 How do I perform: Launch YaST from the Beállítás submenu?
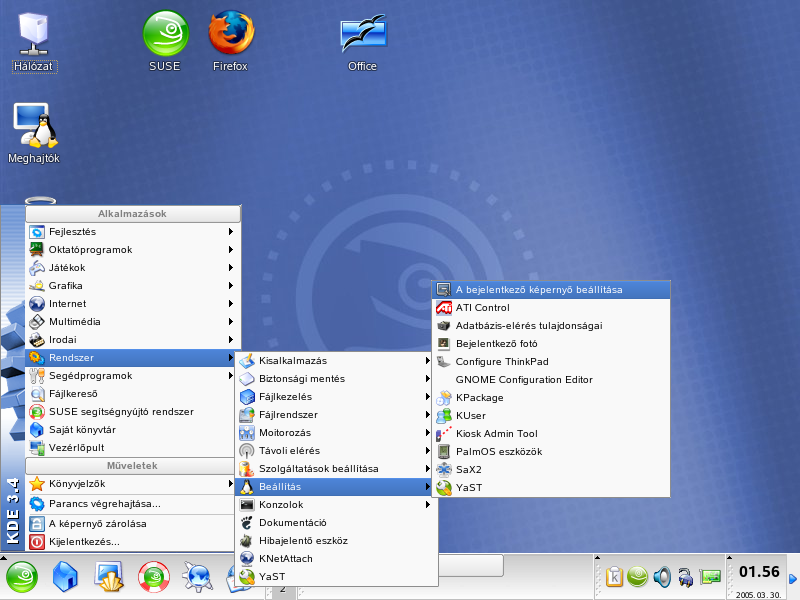click(x=551, y=488)
